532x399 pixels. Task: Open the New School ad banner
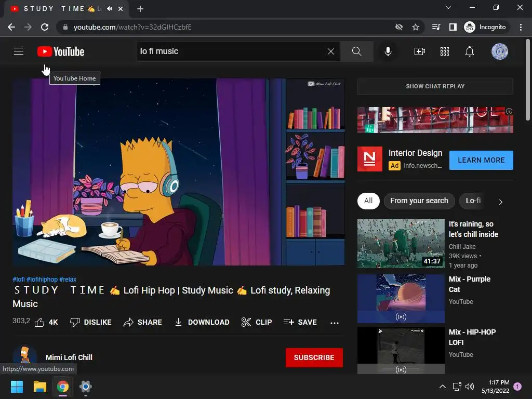435,120
